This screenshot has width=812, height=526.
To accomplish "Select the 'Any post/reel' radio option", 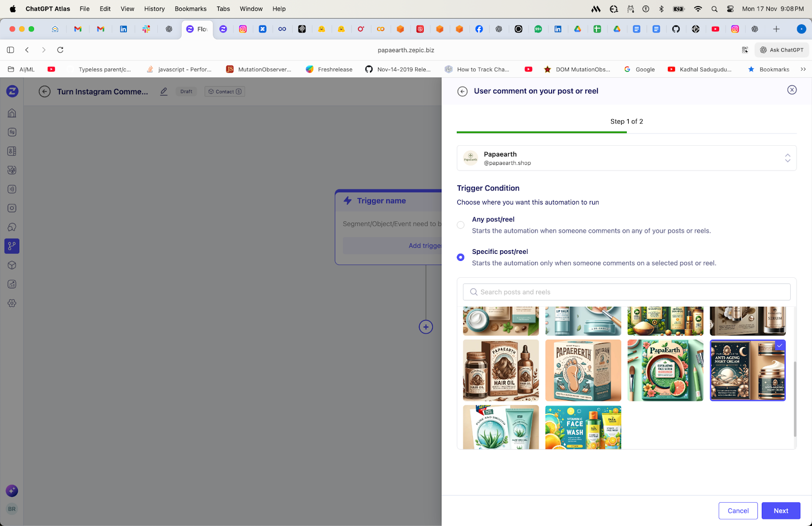I will (460, 225).
